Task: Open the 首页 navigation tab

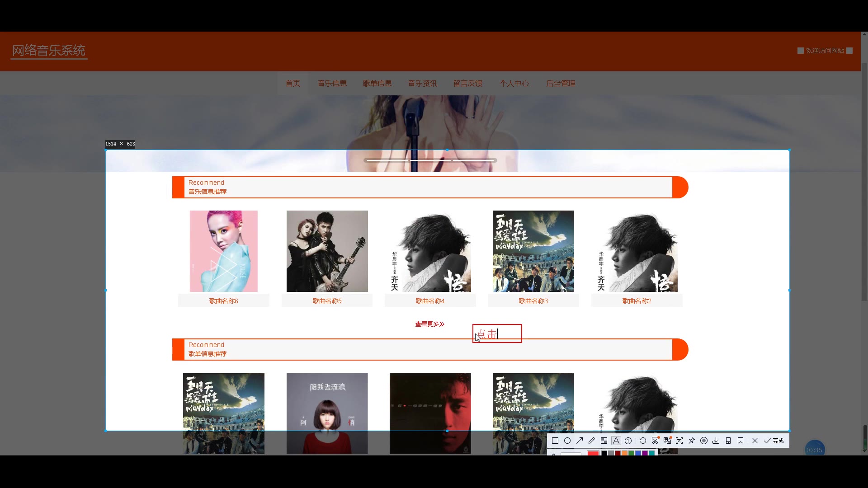Action: tap(292, 83)
